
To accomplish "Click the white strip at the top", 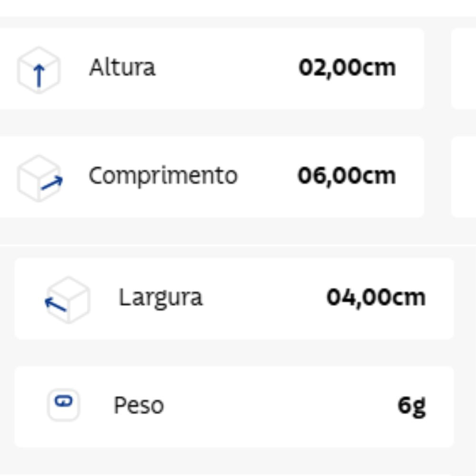I will 238,8.
